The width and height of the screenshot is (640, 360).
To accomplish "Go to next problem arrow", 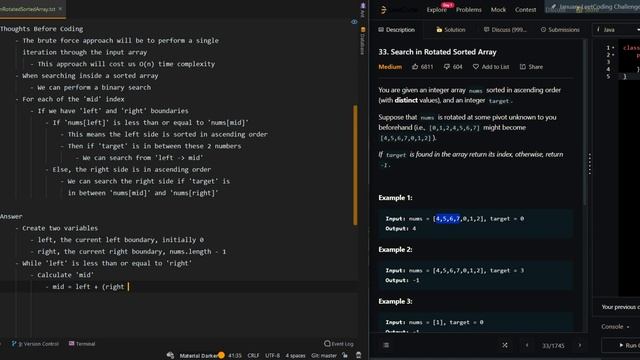I will (580, 345).
